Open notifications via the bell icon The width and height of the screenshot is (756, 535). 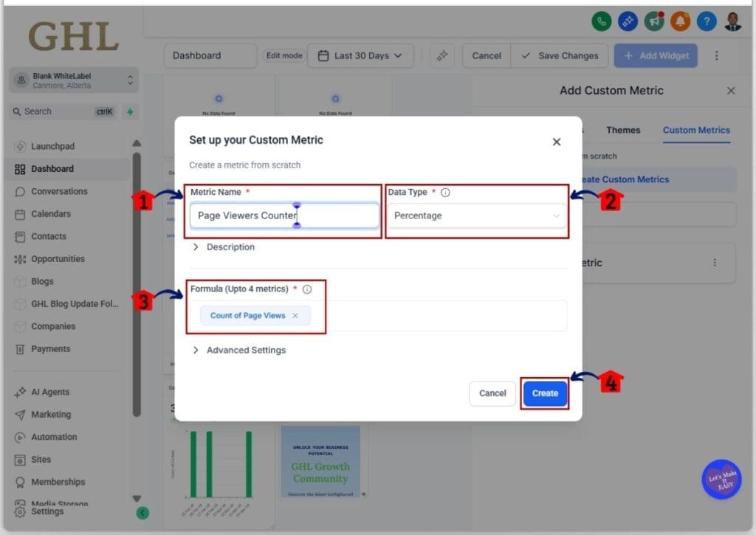click(x=680, y=21)
